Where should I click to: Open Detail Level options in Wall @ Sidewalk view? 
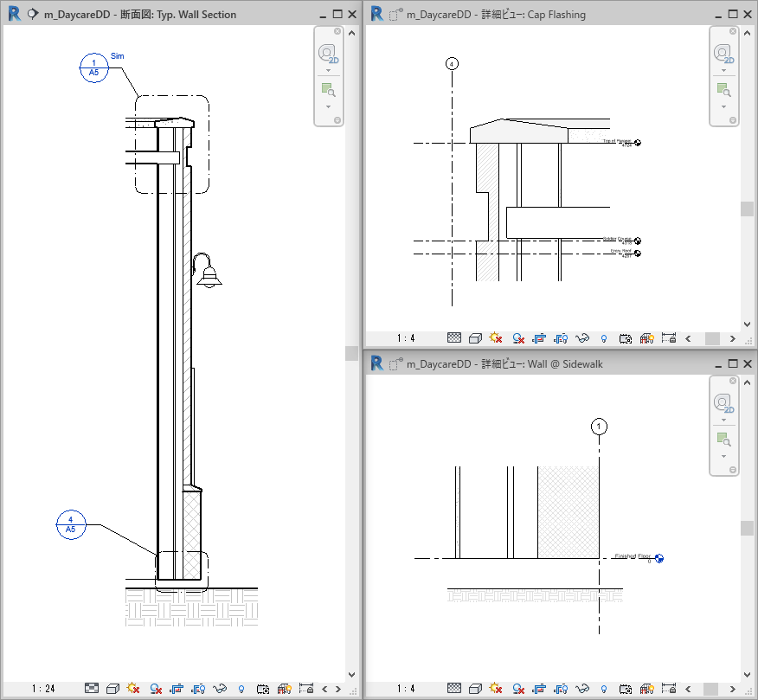coord(454,688)
